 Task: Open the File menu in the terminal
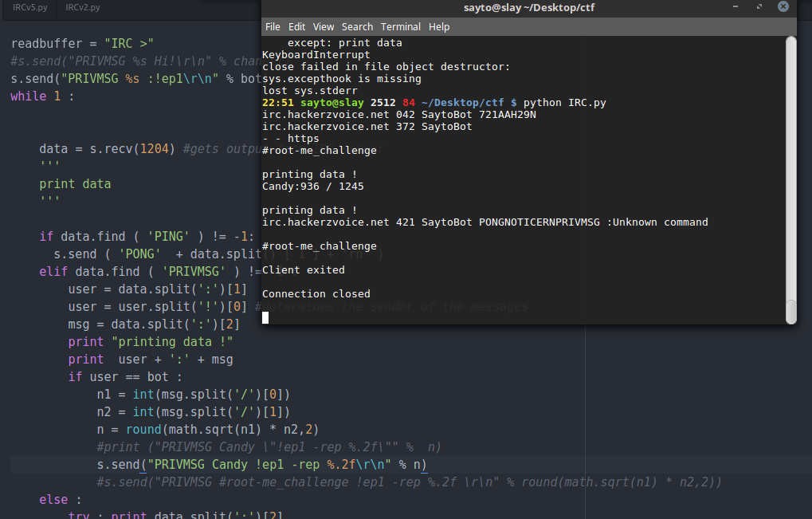(273, 27)
